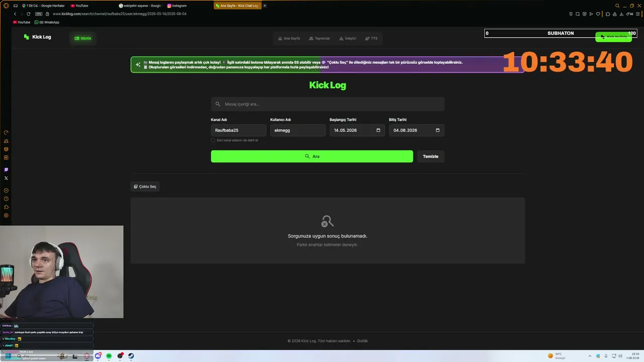Screen dimensions: 644x362
Task: Click the kicklog.com address bar URL
Action: (120, 14)
